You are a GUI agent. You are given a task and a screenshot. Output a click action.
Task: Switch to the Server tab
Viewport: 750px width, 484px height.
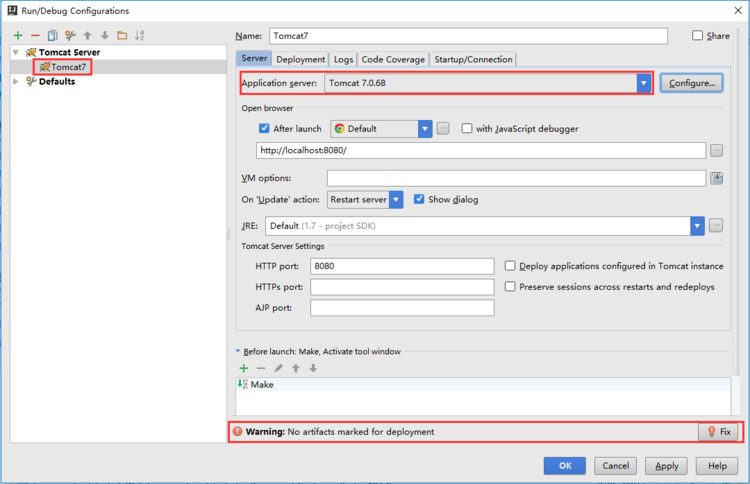(x=254, y=58)
